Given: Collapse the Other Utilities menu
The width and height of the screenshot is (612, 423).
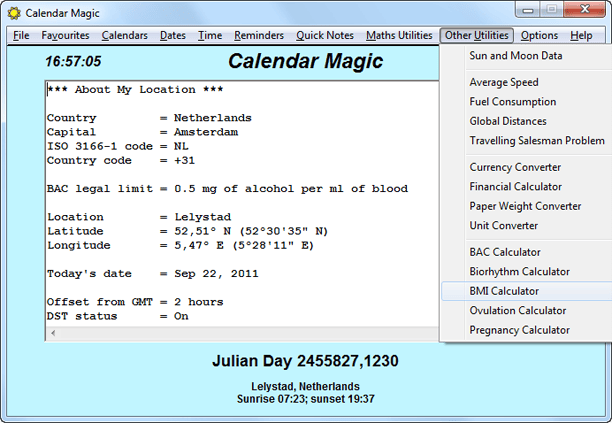Looking at the screenshot, I should tap(477, 36).
